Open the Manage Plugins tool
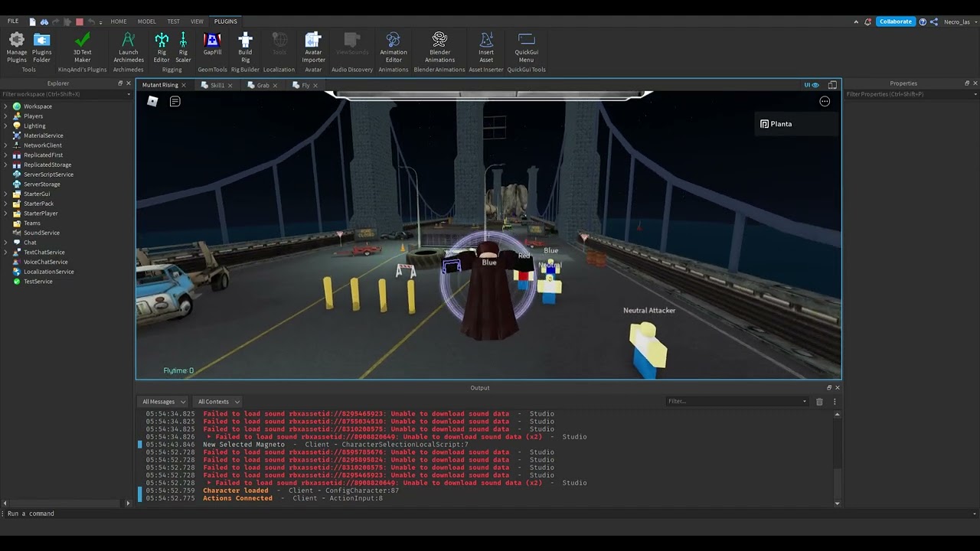Image resolution: width=980 pixels, height=551 pixels. coord(16,47)
